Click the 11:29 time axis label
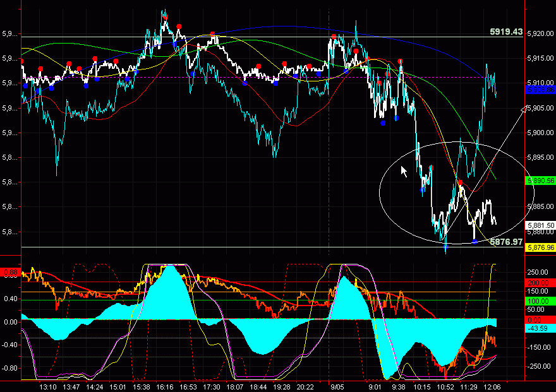The height and width of the screenshot is (392, 556). click(468, 387)
